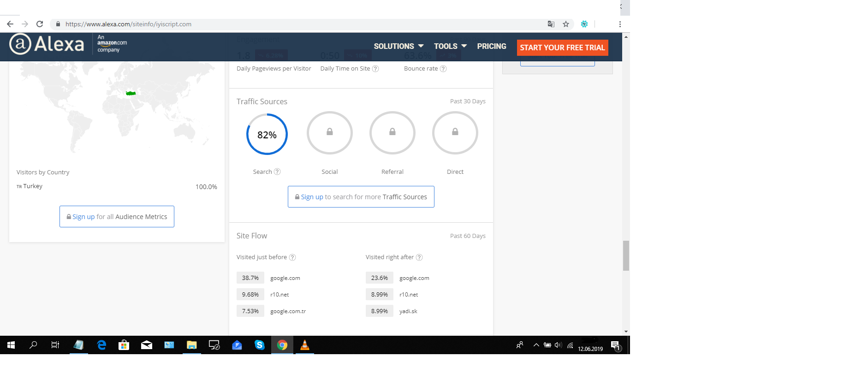Viewport: 868px width, 380px height.
Task: Open Task View on the taskbar
Action: coord(55,345)
